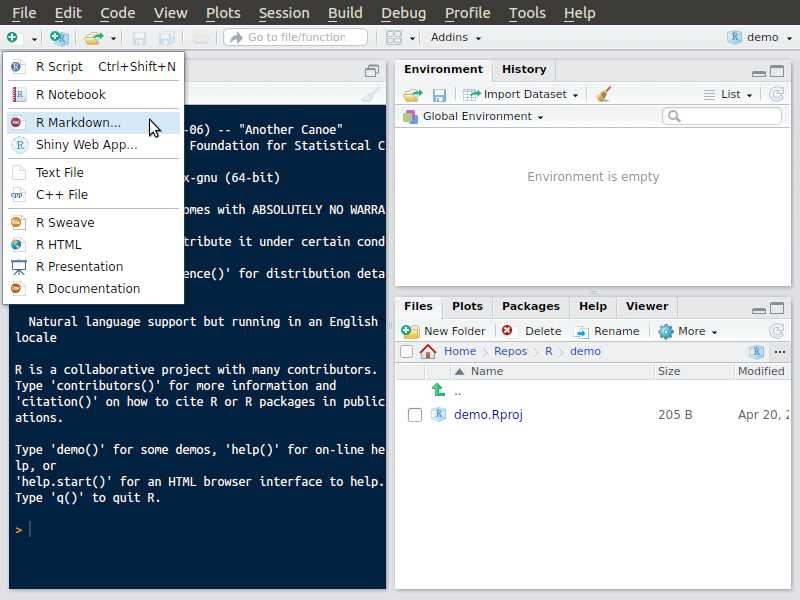This screenshot has width=800, height=600.
Task: Click the three-dots browse button in the Files pane
Action: click(779, 352)
